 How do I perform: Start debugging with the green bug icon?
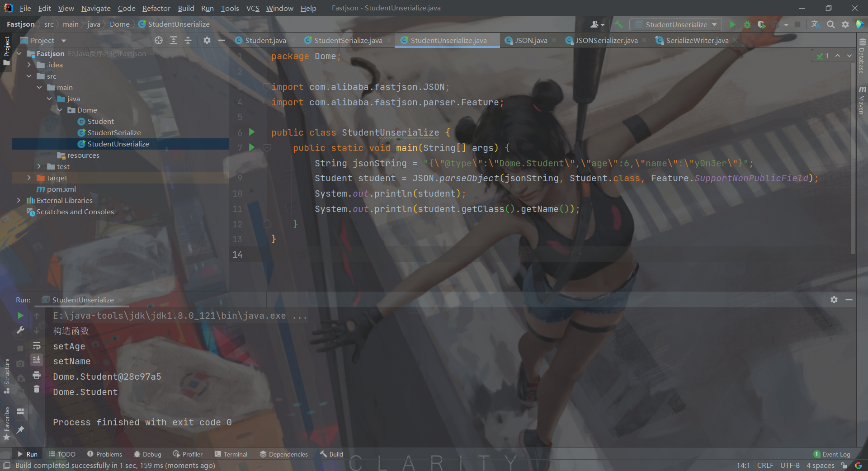click(x=747, y=24)
